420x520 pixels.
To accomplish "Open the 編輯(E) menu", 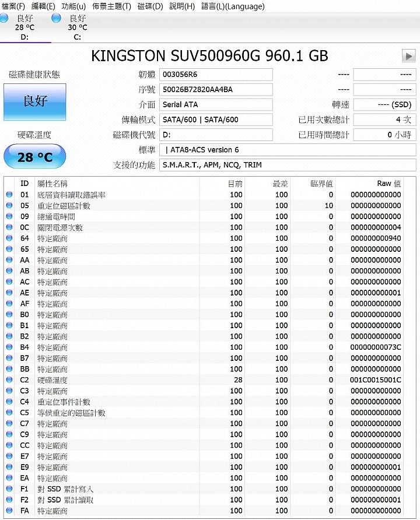I will (43, 6).
